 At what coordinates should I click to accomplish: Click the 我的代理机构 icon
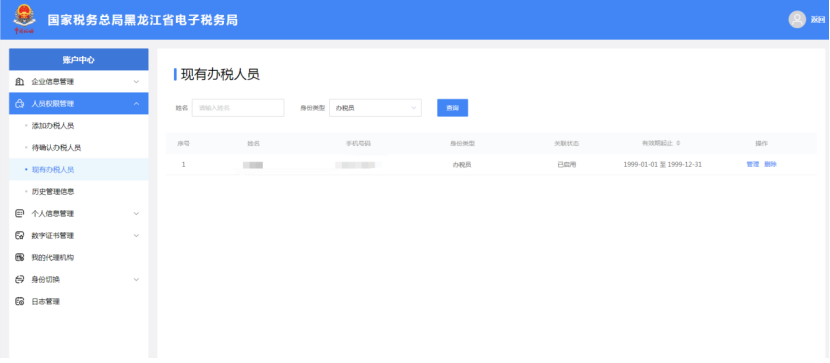click(20, 258)
